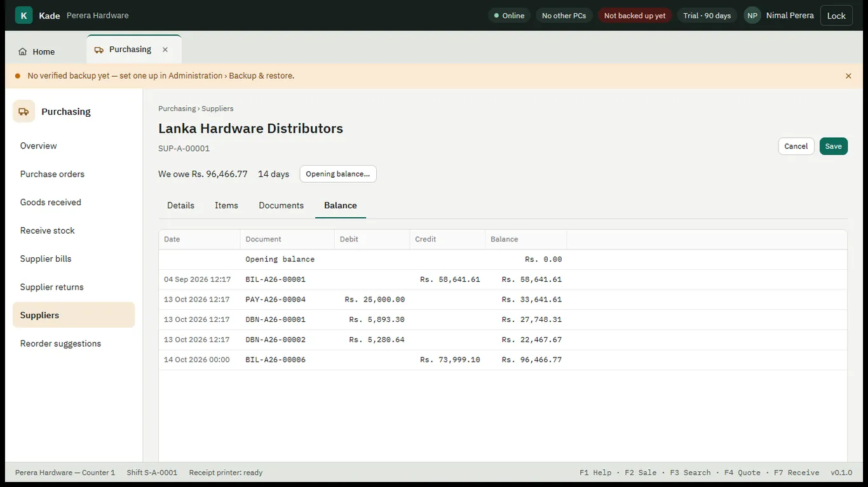Click F4 Quote in the status bar

click(x=742, y=472)
